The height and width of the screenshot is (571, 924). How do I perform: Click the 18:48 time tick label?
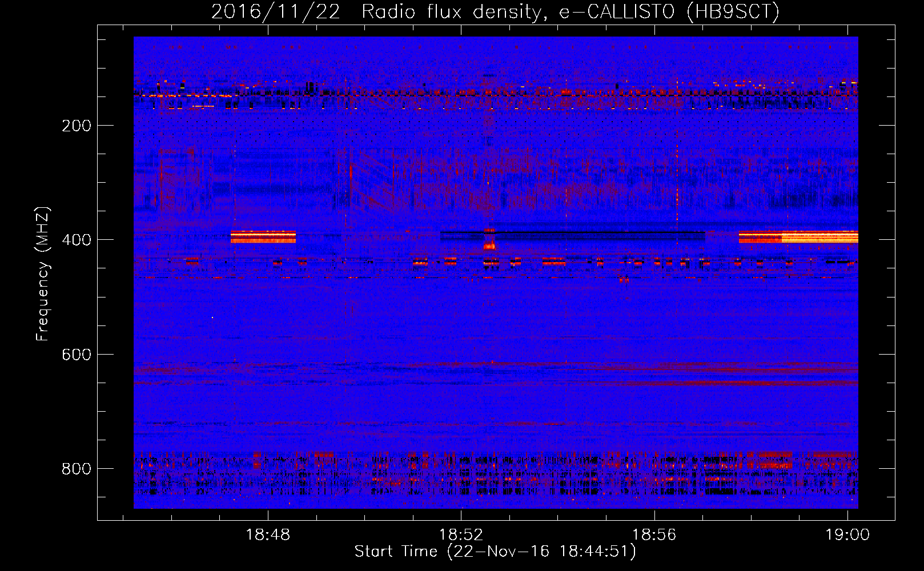pyautogui.click(x=268, y=534)
